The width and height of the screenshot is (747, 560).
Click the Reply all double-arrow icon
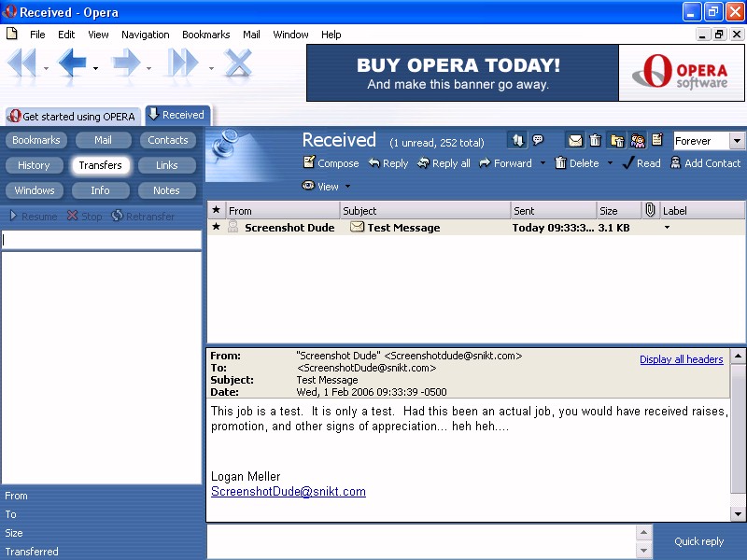[423, 163]
